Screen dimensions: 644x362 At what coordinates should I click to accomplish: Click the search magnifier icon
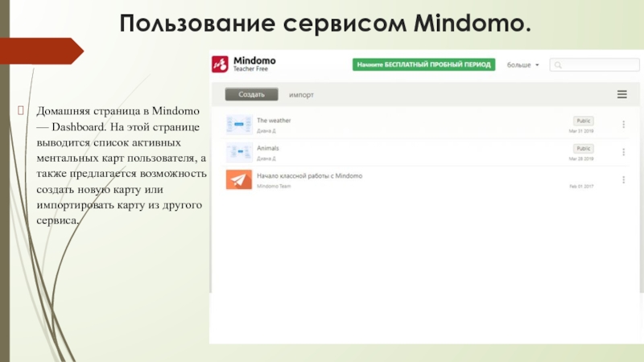pos(558,65)
